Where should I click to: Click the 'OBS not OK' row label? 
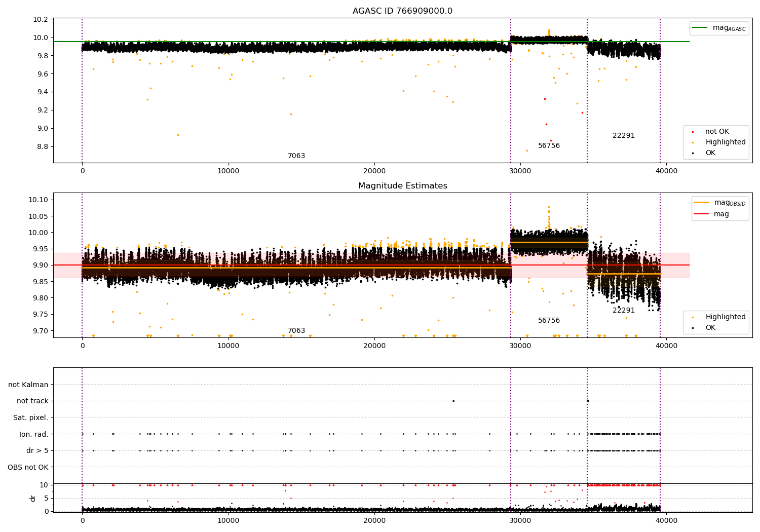pyautogui.click(x=28, y=468)
